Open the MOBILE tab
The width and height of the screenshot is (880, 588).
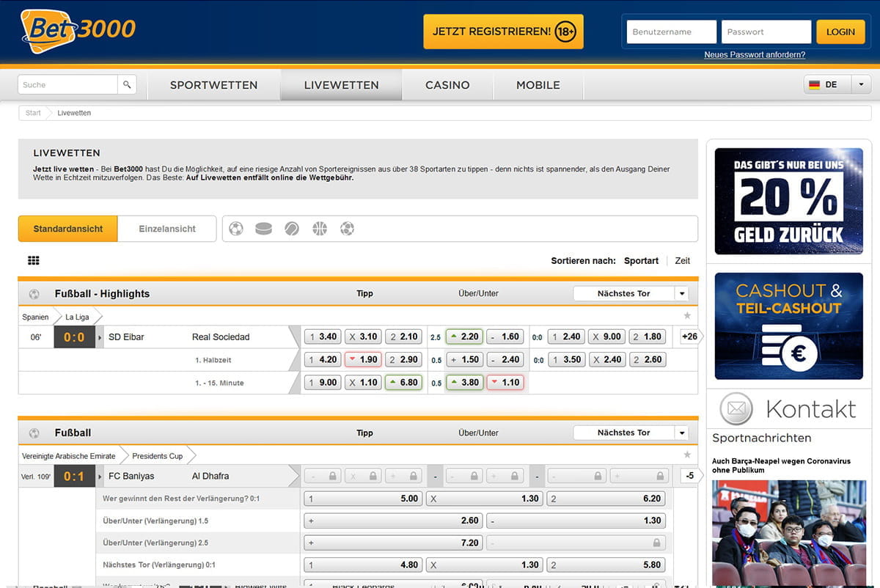pyautogui.click(x=538, y=85)
